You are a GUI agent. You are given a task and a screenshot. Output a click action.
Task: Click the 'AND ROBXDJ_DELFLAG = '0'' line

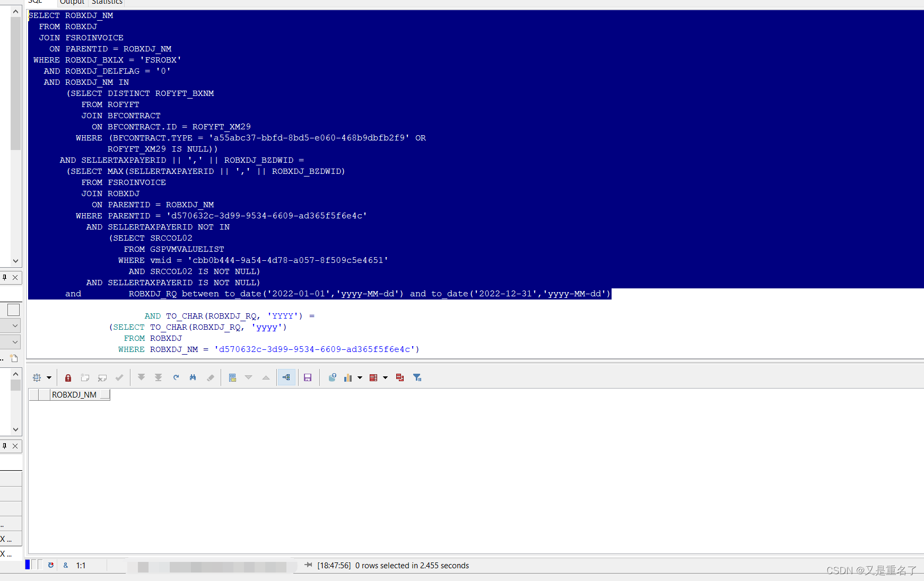click(107, 71)
